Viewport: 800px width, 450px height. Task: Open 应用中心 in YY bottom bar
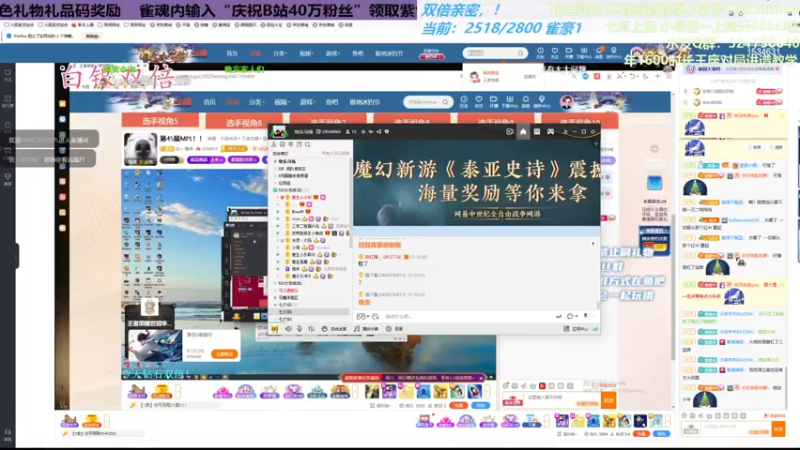577,329
